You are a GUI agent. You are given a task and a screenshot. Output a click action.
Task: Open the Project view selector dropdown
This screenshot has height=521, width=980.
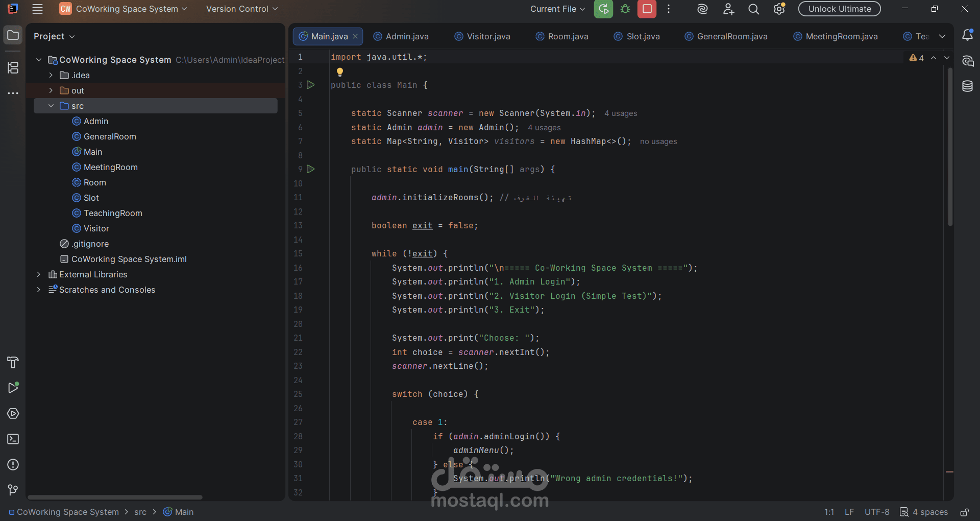(x=54, y=36)
